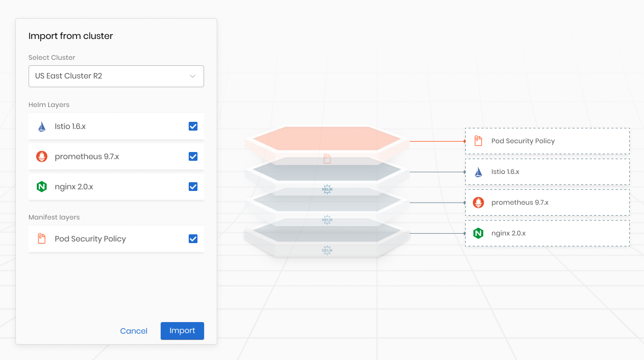Select the prometheus 9.7.x icon on the right
Screen dimensions: 644x360
tap(478, 202)
